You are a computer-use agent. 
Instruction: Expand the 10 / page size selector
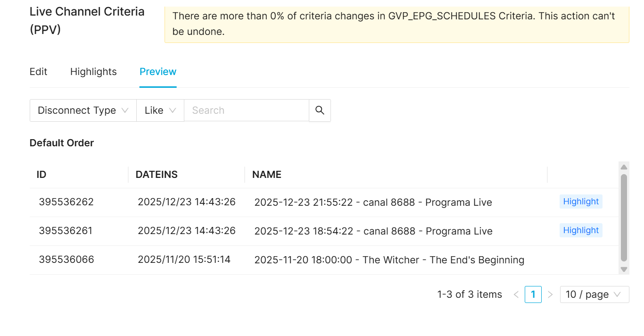pos(594,294)
